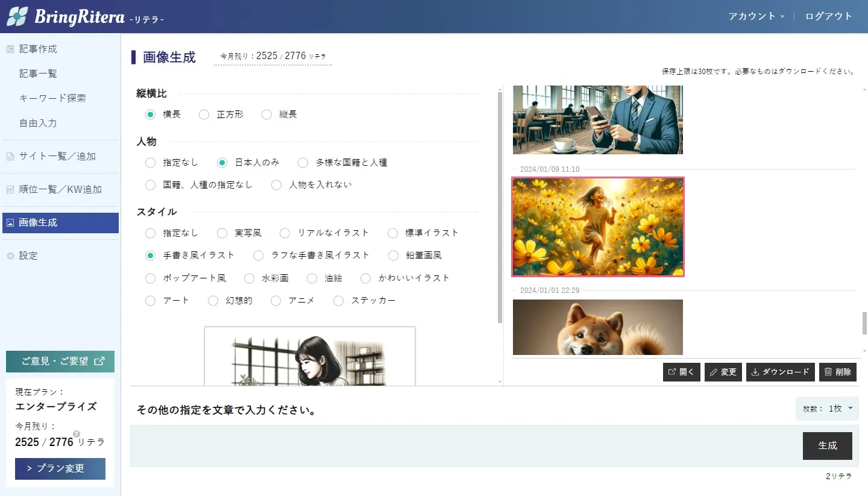Click the 記事作成 sidebar icon
The image size is (868, 496).
pos(10,49)
